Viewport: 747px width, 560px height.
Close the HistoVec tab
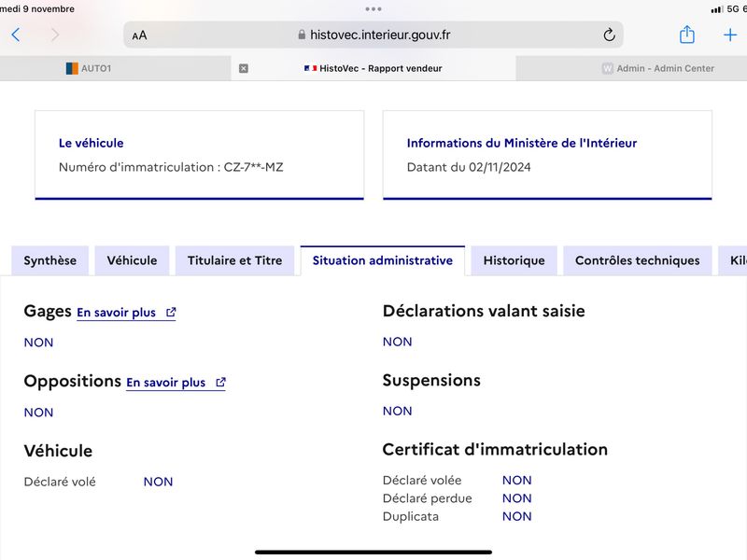244,68
